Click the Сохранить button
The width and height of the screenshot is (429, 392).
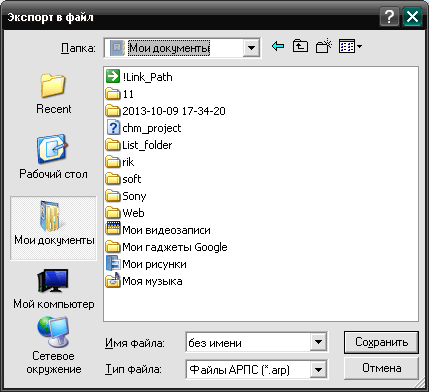click(381, 342)
